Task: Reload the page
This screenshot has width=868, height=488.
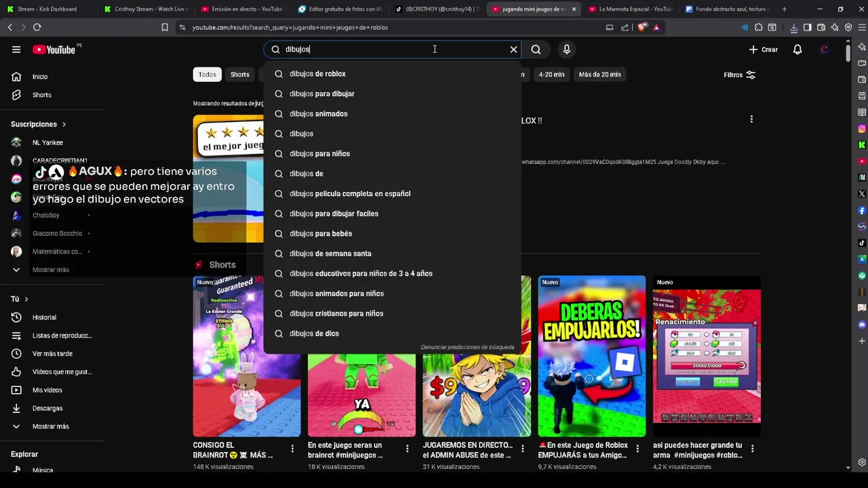Action: tap(37, 27)
